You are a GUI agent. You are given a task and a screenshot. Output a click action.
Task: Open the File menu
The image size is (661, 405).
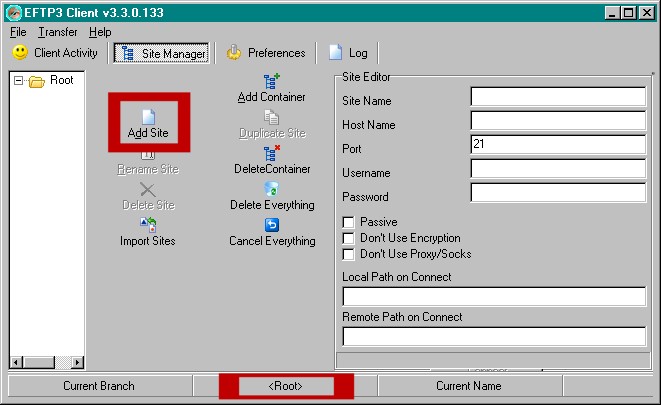18,32
